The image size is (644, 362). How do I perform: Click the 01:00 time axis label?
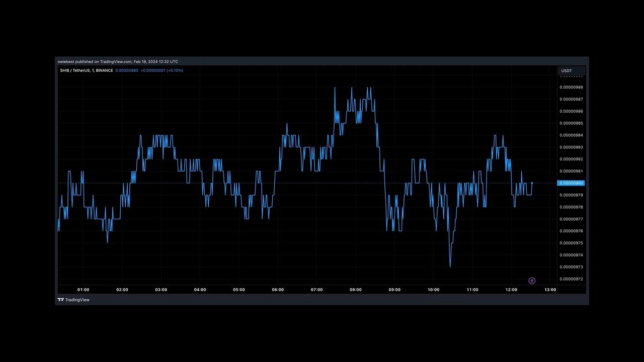(83, 290)
